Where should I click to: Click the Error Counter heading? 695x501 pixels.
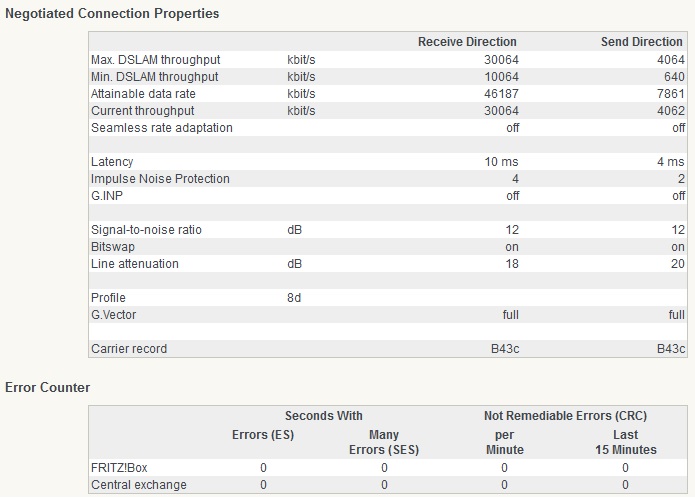47,386
